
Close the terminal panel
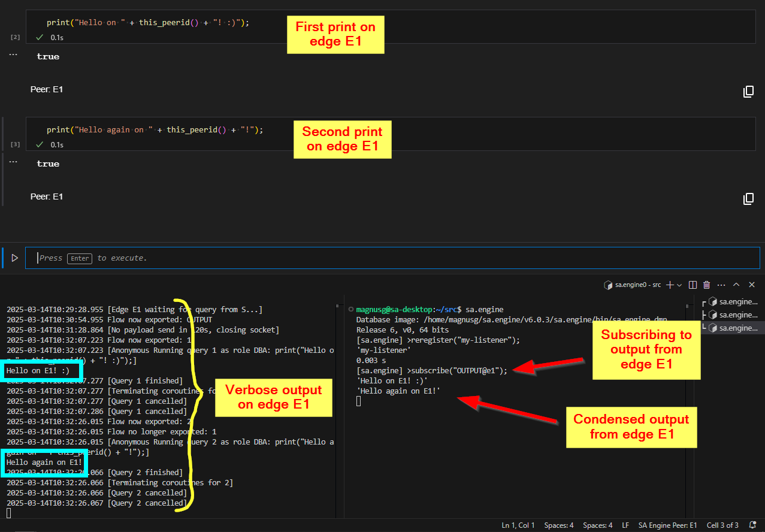(751, 285)
